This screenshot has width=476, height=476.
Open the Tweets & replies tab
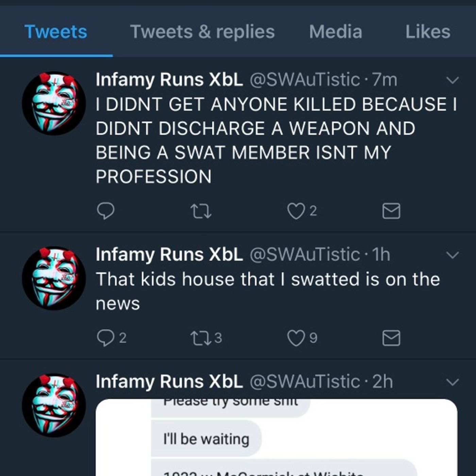coord(202,32)
